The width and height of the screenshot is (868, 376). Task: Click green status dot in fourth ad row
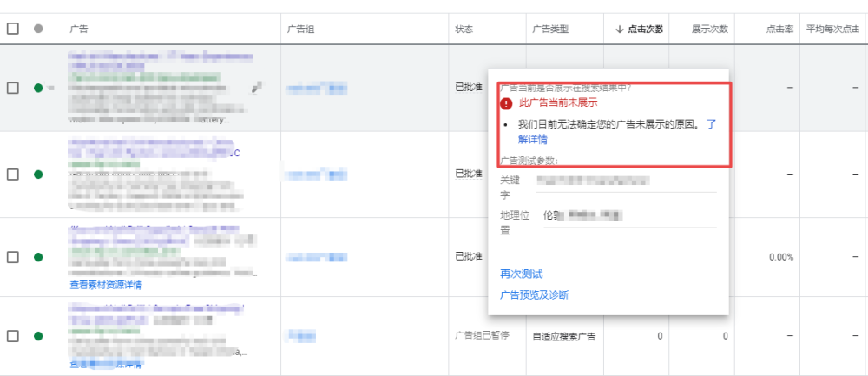(x=38, y=336)
